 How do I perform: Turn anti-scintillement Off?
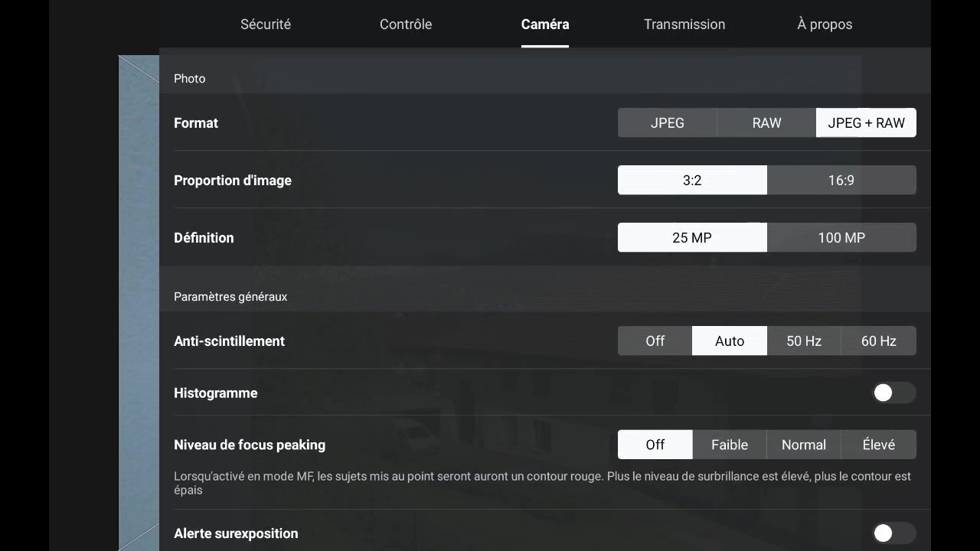(x=655, y=341)
